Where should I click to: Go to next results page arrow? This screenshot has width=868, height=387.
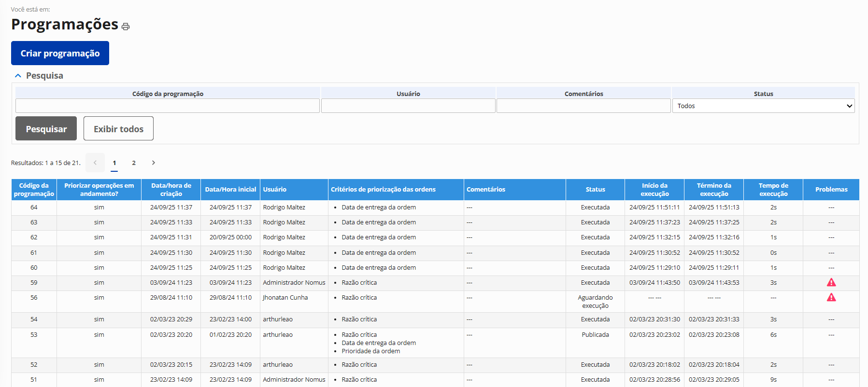153,163
